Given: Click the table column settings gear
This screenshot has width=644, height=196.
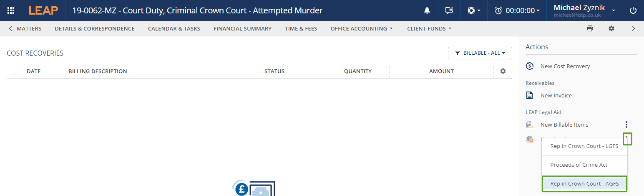Looking at the screenshot, I should 503,71.
